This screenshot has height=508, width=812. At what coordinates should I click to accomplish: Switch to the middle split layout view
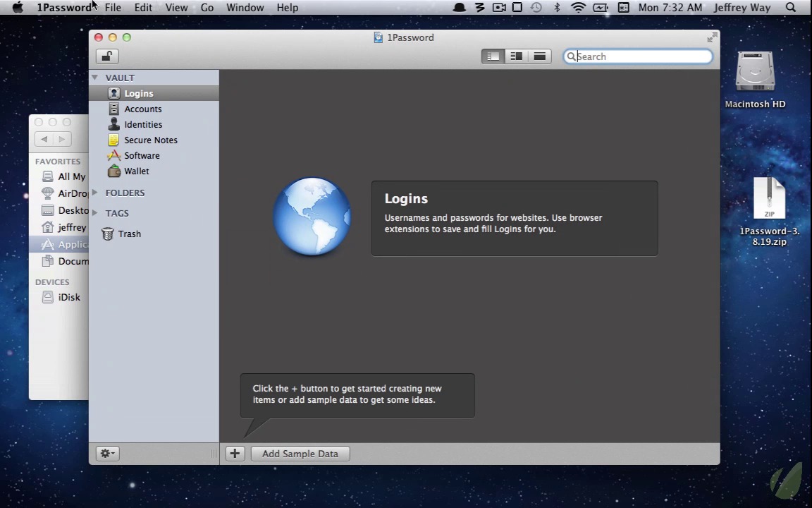click(516, 56)
